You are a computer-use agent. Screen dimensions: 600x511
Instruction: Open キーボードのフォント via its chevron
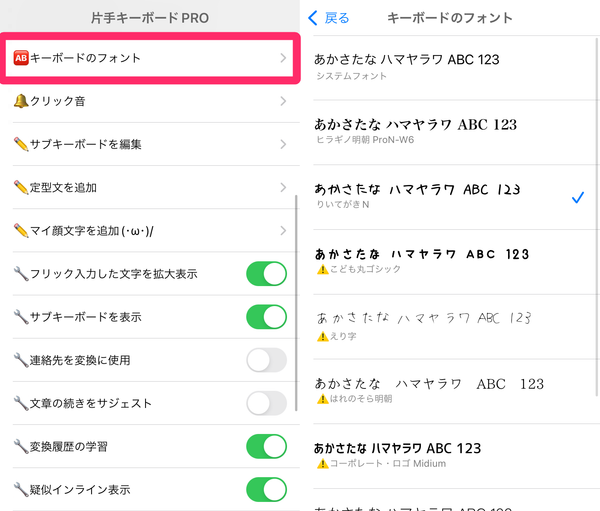click(283, 58)
